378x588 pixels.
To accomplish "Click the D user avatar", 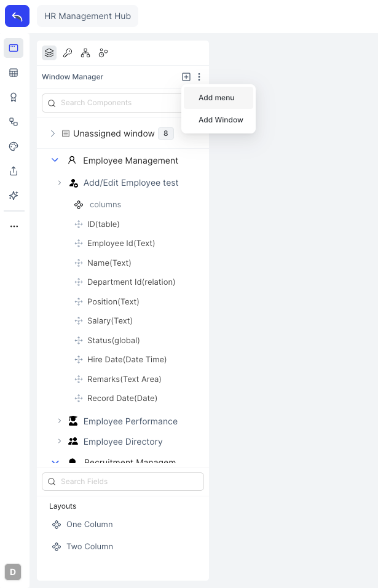I will [x=13, y=572].
